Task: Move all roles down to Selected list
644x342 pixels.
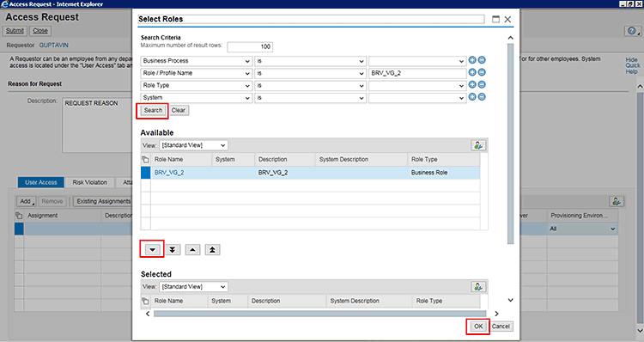Action: click(x=173, y=249)
